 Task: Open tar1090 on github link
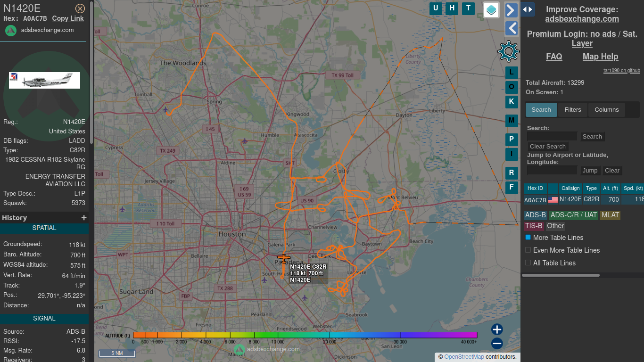(x=622, y=71)
